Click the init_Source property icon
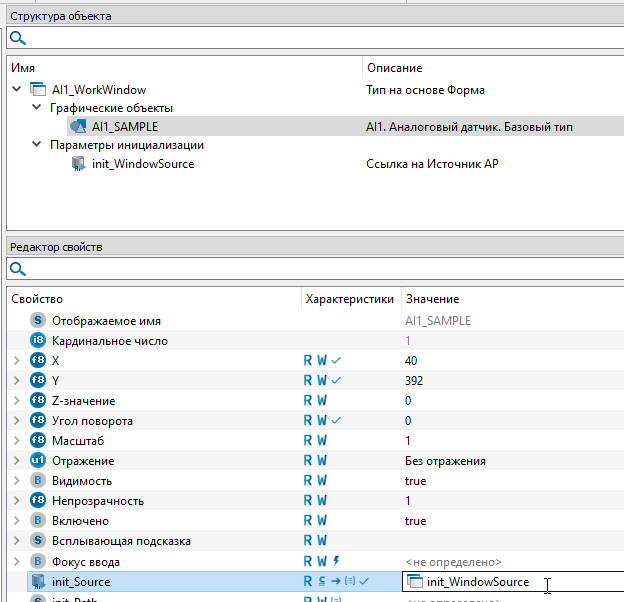 [x=38, y=582]
